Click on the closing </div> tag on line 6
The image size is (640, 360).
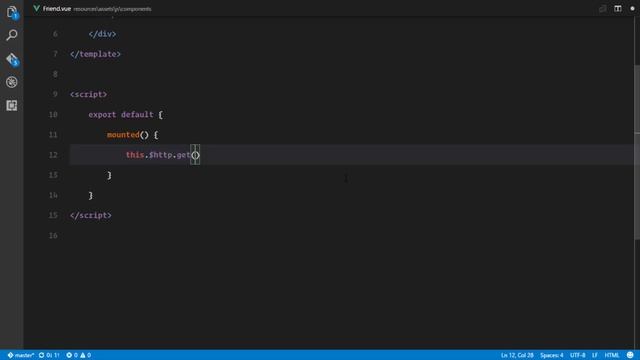[102, 34]
